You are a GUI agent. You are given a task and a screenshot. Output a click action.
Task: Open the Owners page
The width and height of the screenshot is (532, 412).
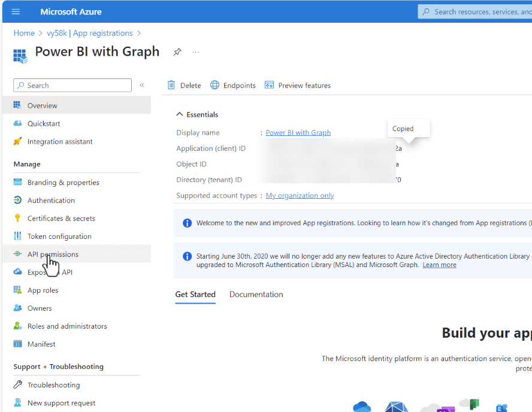point(76,308)
